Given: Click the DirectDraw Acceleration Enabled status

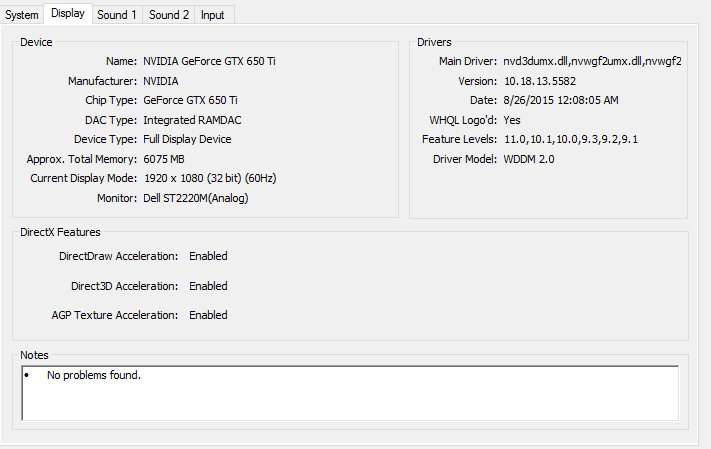Looking at the screenshot, I should click(208, 256).
